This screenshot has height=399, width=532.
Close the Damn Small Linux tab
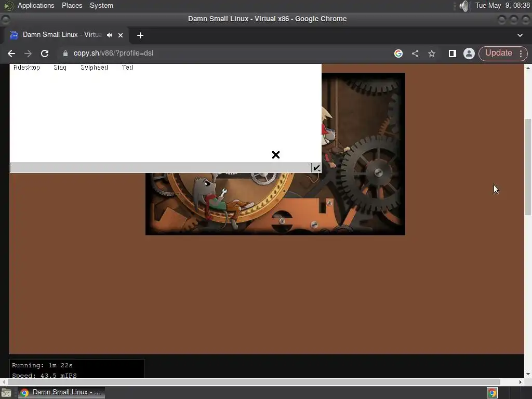click(121, 35)
